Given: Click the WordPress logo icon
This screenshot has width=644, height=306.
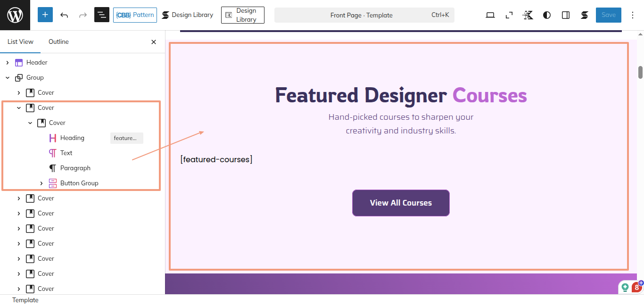Looking at the screenshot, I should (15, 15).
